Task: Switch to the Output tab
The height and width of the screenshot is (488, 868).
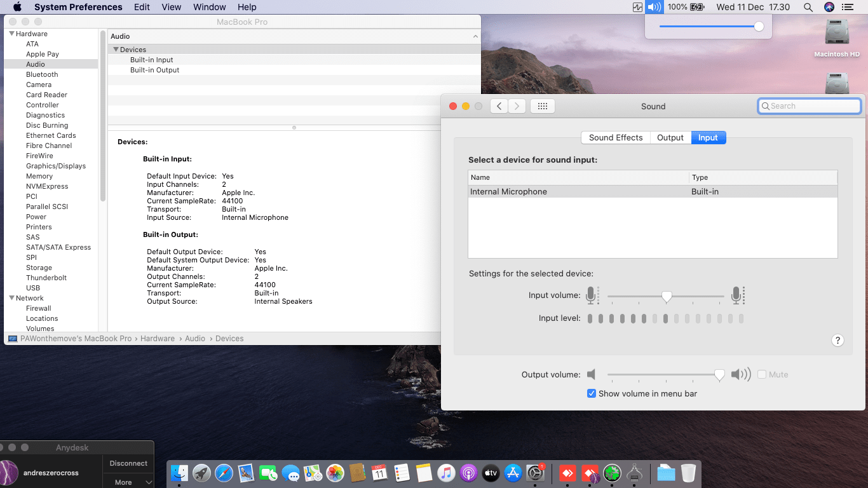Action: pyautogui.click(x=670, y=138)
